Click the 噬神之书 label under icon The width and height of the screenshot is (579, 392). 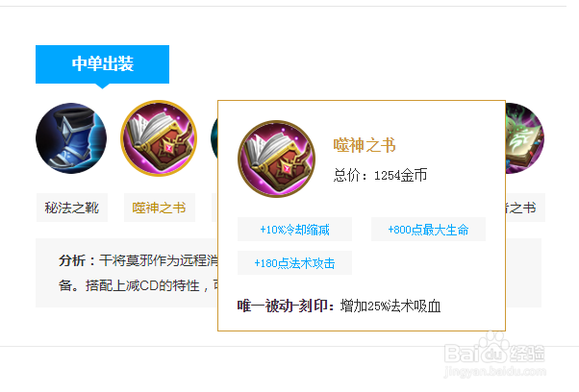tap(160, 208)
